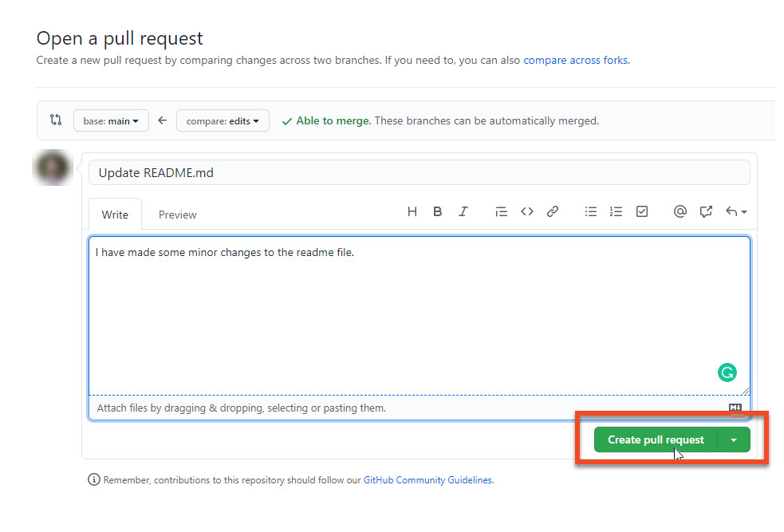Insert a quote block
Screen dimensions: 784x532
(501, 211)
